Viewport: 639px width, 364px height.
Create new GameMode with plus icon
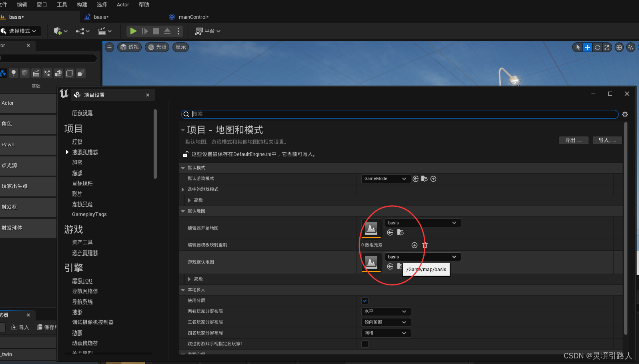pyautogui.click(x=433, y=179)
